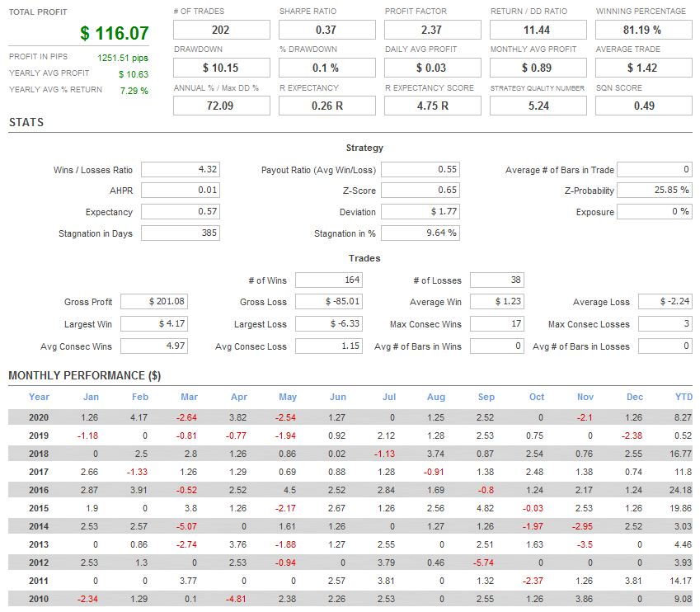Click the Monthly Performance ($) heading
The image size is (700, 612).
pyautogui.click(x=85, y=375)
